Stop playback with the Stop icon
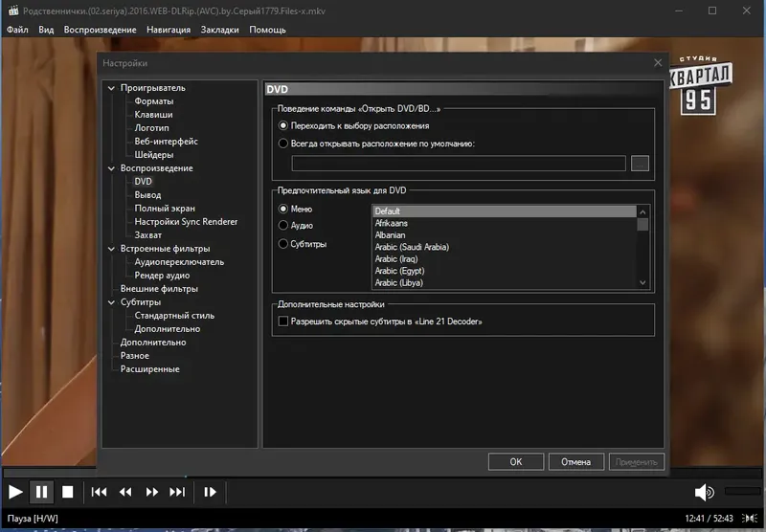The image size is (766, 532). click(68, 492)
